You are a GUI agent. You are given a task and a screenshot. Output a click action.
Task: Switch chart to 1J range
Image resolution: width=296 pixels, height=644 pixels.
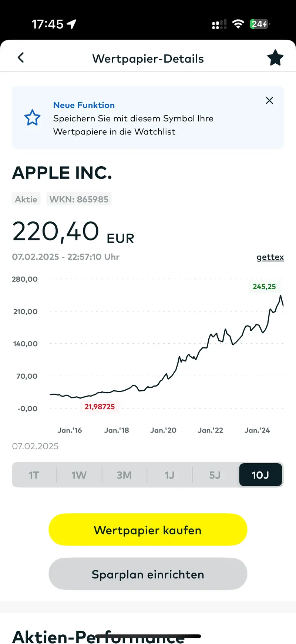169,475
